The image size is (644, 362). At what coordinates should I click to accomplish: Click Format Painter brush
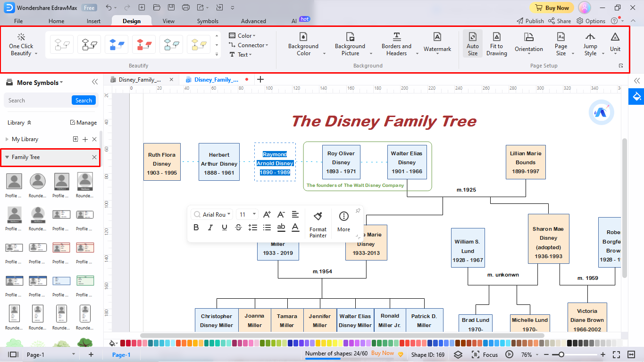click(x=318, y=224)
